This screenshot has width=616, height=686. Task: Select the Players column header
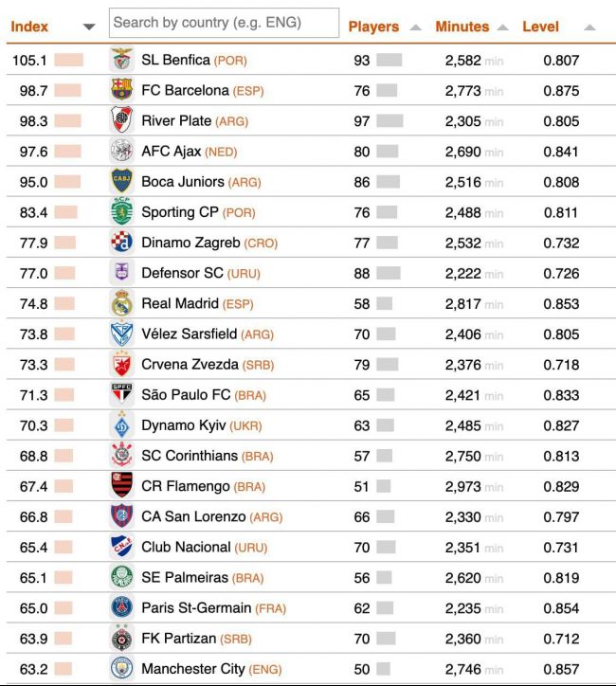(373, 27)
